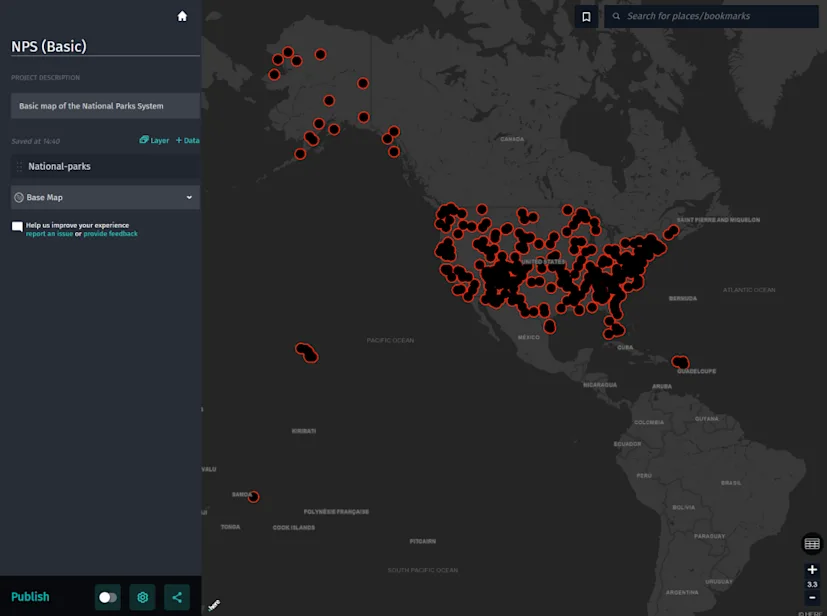827x616 pixels.
Task: Zoom in with the plus button
Action: tap(812, 570)
